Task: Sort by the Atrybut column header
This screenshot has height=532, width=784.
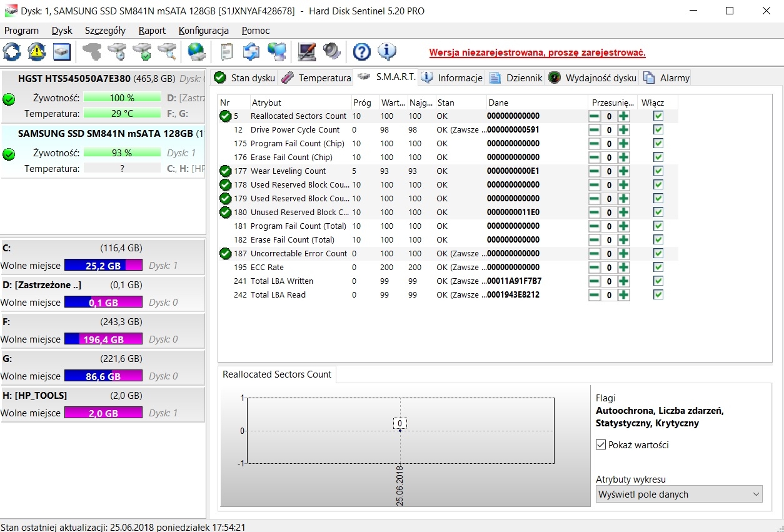Action: [299, 103]
